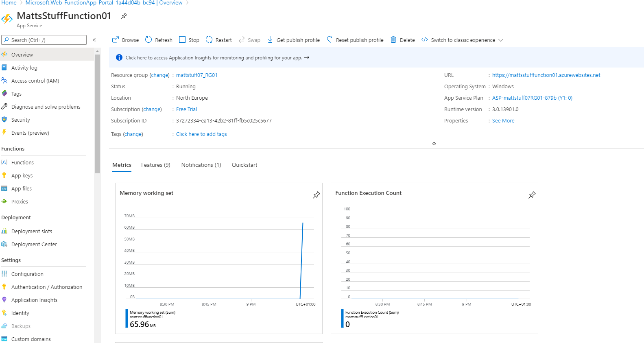Click the Search (Ctrl+/) field
Viewport: 644px width, 343px height.
pos(44,40)
